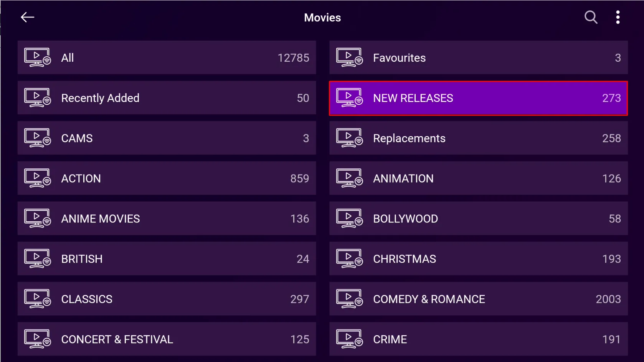Click the streaming icon beside CHRISTMAS
The image size is (644, 362).
[x=350, y=259]
